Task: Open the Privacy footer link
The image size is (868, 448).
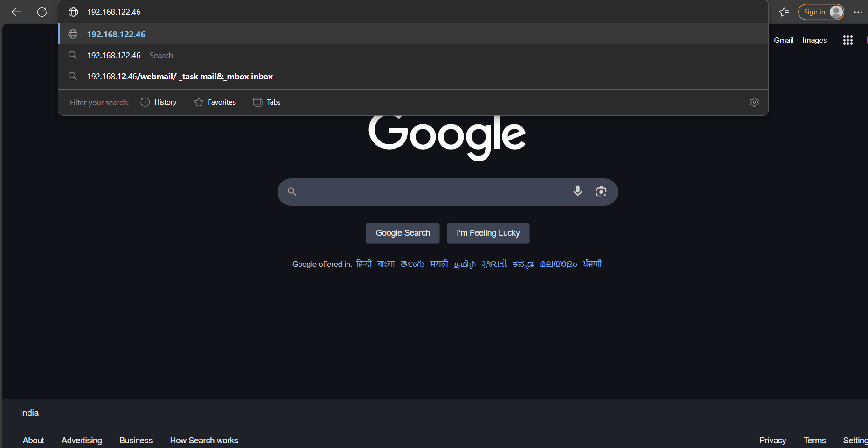Action: (772, 441)
